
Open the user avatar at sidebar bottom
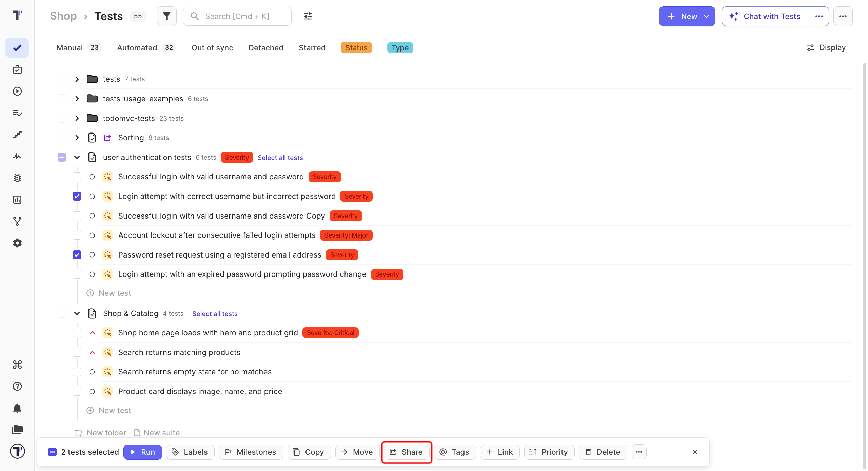coord(17,451)
